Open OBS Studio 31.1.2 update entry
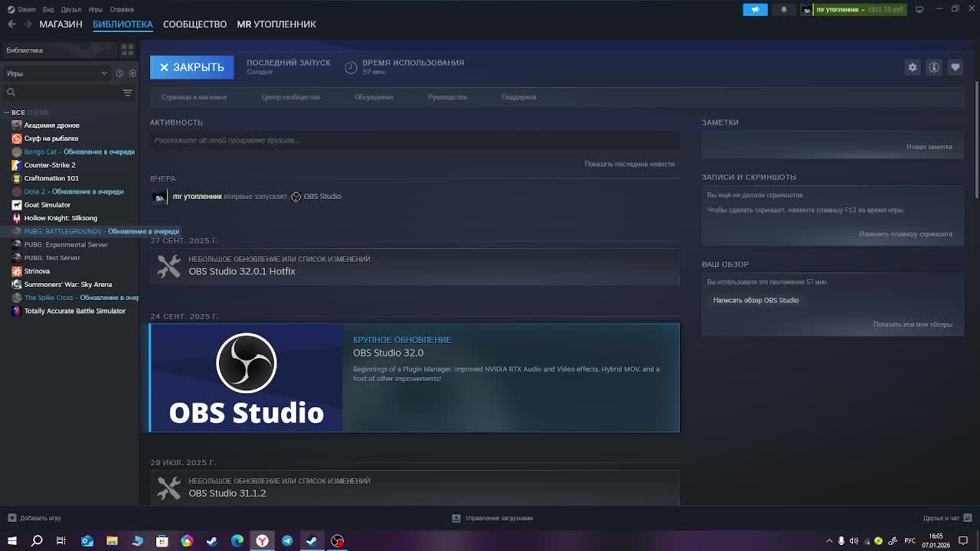This screenshot has height=551, width=980. point(414,488)
